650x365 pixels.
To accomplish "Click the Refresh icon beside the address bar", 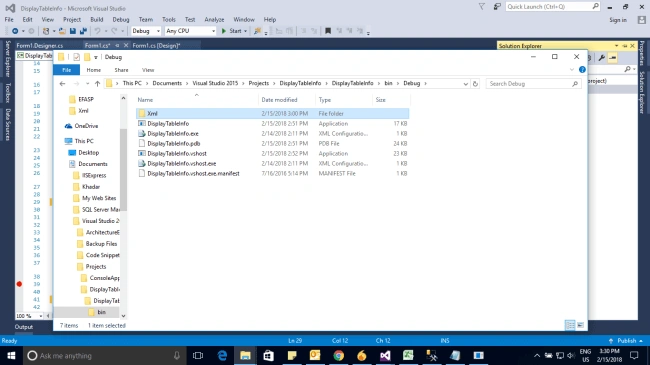I will (475, 84).
